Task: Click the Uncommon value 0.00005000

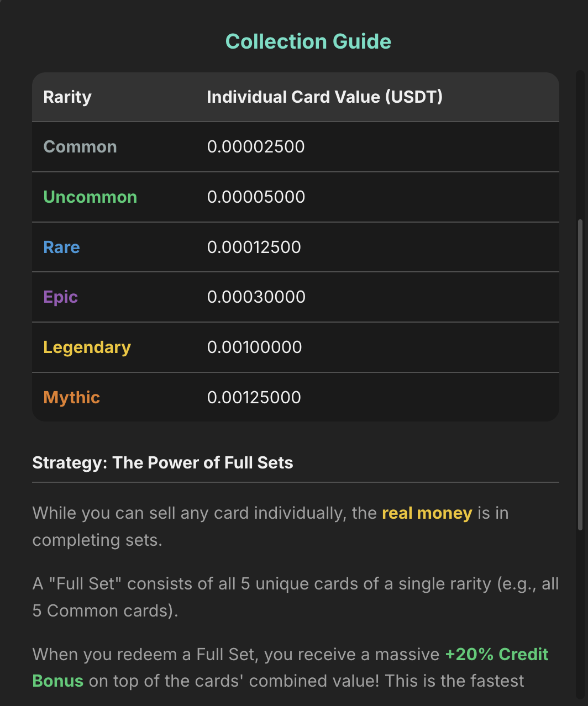Action: [256, 197]
